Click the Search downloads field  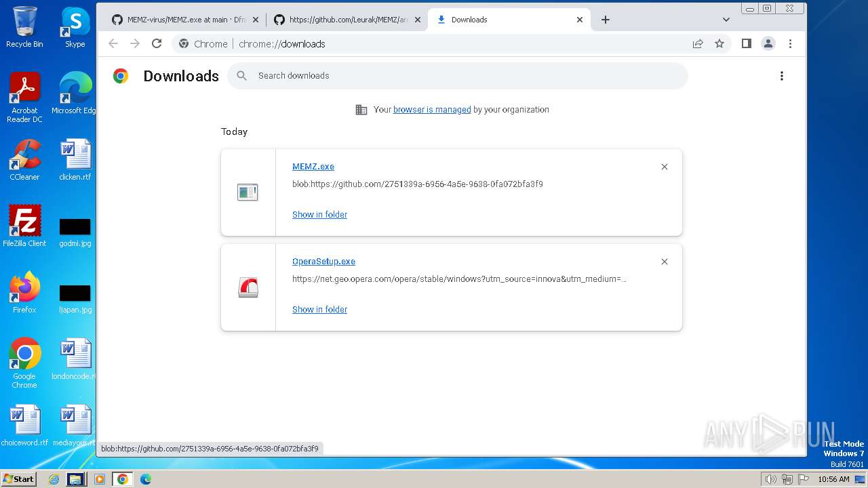[458, 76]
